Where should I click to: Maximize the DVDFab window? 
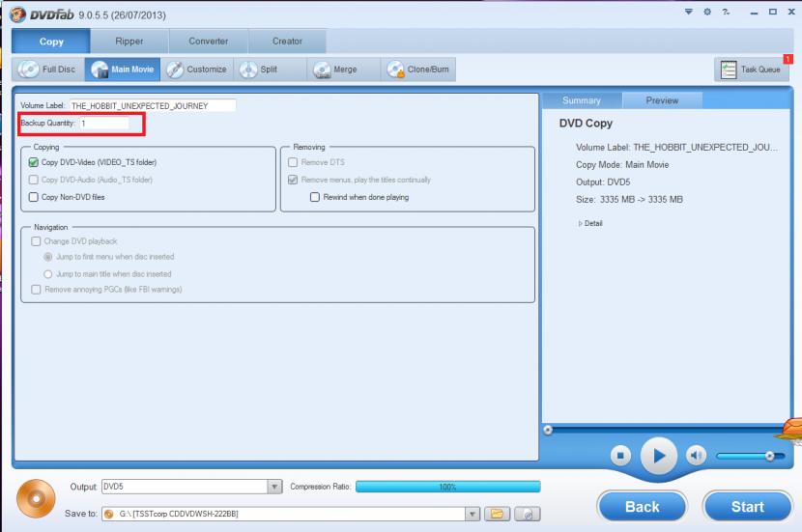tap(773, 12)
